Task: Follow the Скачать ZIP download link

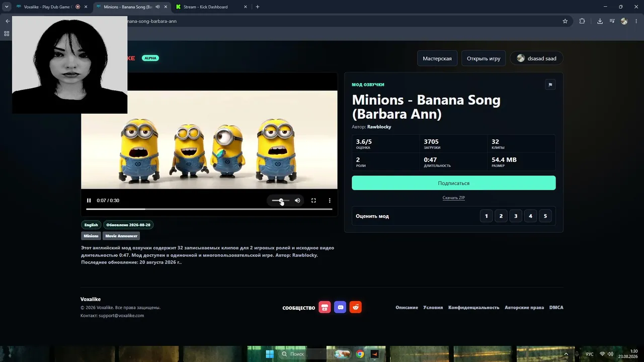Action: pyautogui.click(x=454, y=198)
